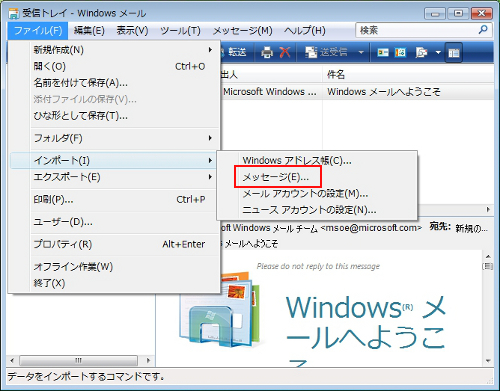500x391 pixels.
Task: Expand the フォルダ(F) submenu
Action: click(x=115, y=138)
